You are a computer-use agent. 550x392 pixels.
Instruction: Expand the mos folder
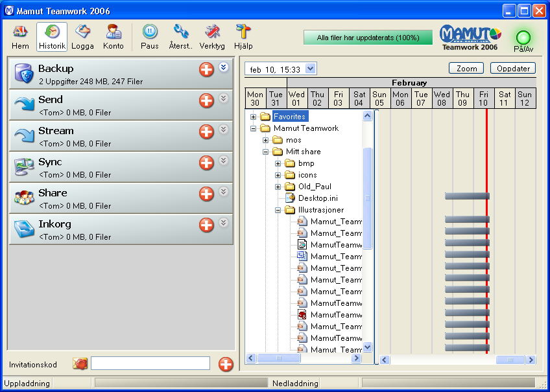click(x=265, y=140)
